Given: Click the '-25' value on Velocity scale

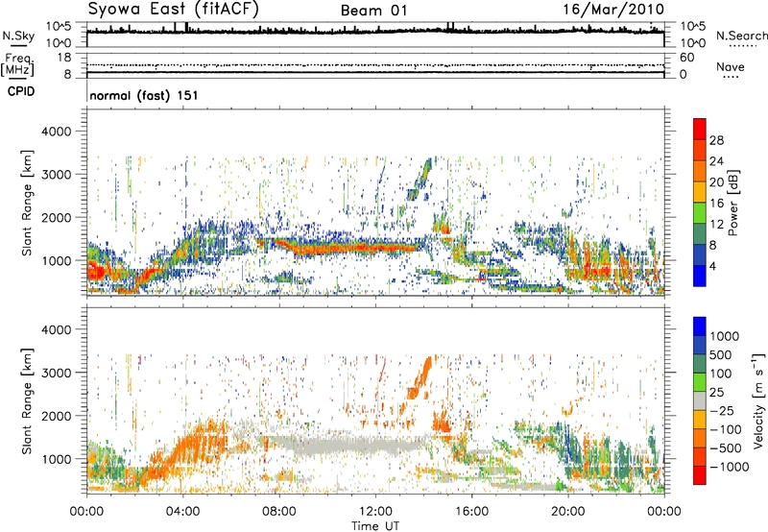Looking at the screenshot, I should 725,411.
